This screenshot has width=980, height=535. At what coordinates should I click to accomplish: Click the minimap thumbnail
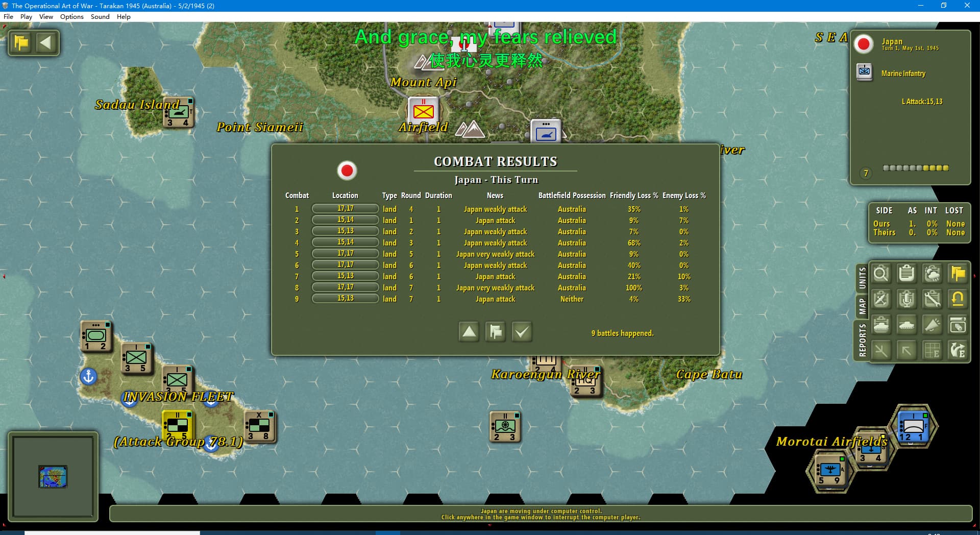click(53, 476)
